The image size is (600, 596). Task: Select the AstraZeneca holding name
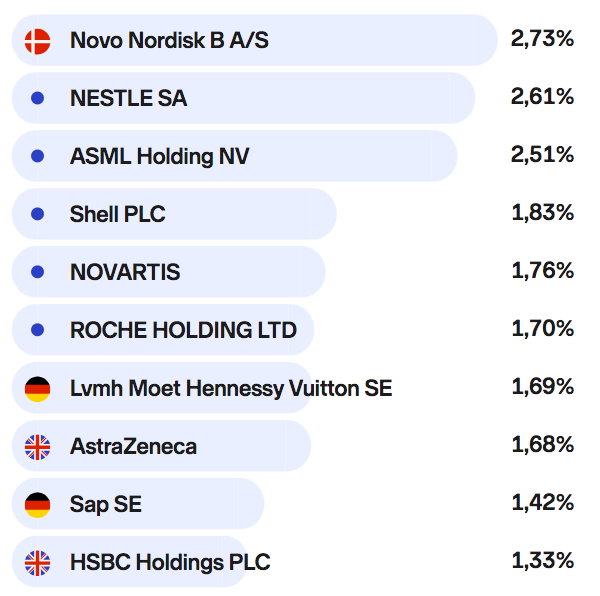tap(133, 446)
